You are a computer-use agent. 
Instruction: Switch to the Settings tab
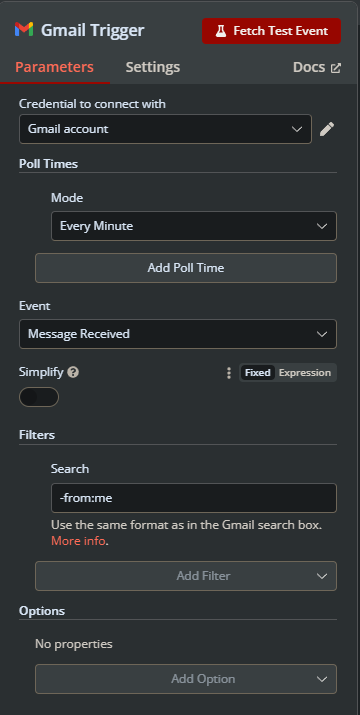(x=153, y=67)
